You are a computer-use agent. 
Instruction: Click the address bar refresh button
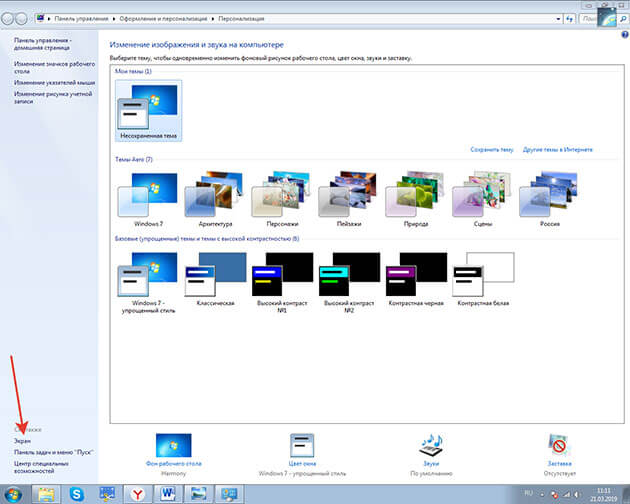pyautogui.click(x=569, y=19)
